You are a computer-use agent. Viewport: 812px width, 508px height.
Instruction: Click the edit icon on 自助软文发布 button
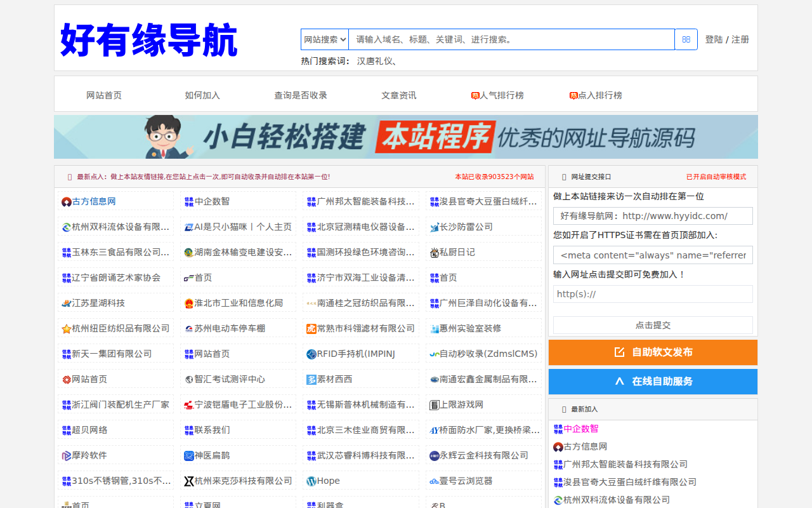(x=619, y=352)
